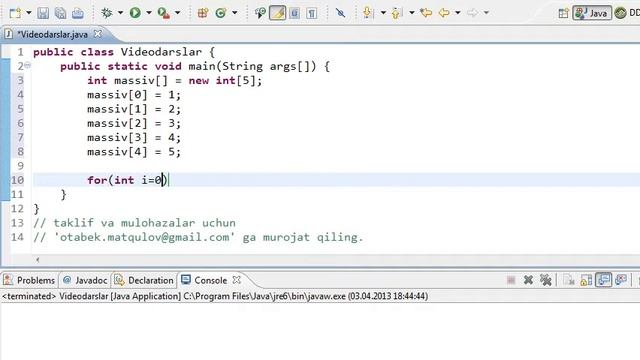The height and width of the screenshot is (360, 640).
Task: Click the Last Edit Location icon
Action: click(426, 13)
